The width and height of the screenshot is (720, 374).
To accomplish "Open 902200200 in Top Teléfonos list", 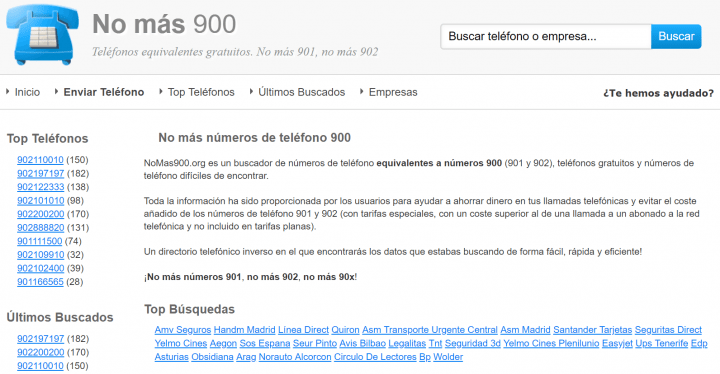I will click(x=40, y=214).
